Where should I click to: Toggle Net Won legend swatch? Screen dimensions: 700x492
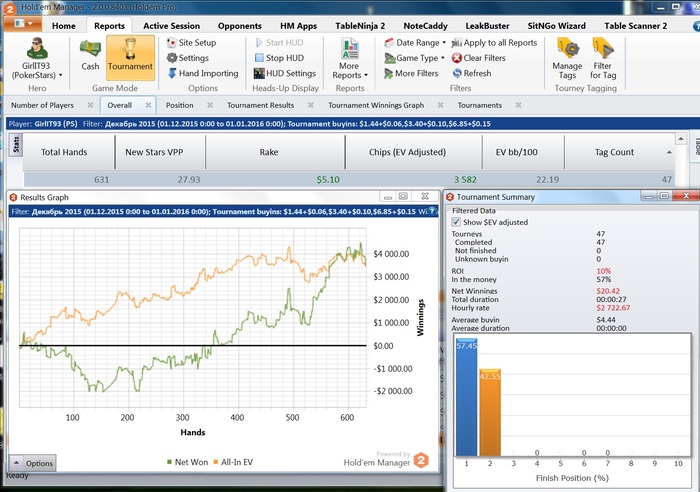point(169,462)
